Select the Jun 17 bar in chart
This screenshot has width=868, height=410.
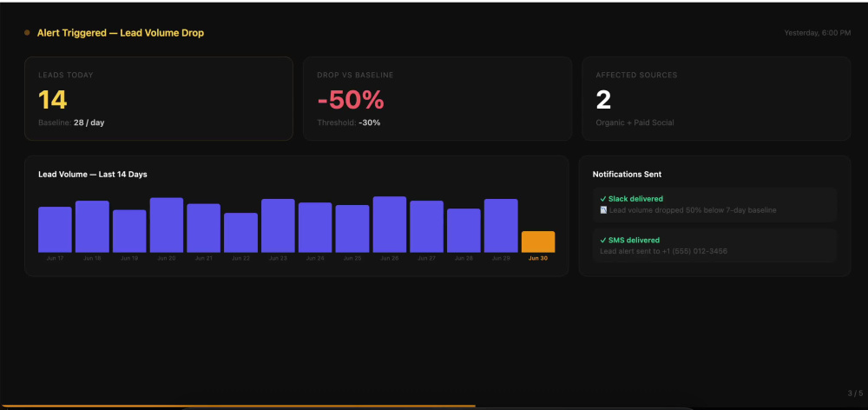coord(55,229)
